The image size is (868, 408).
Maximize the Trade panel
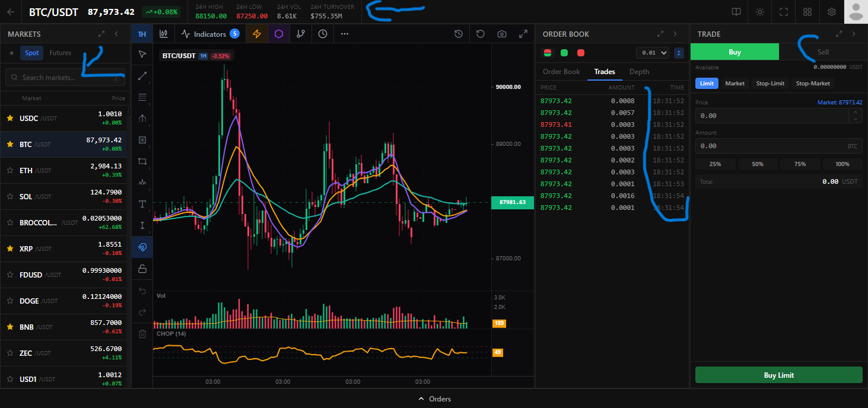pyautogui.click(x=839, y=34)
